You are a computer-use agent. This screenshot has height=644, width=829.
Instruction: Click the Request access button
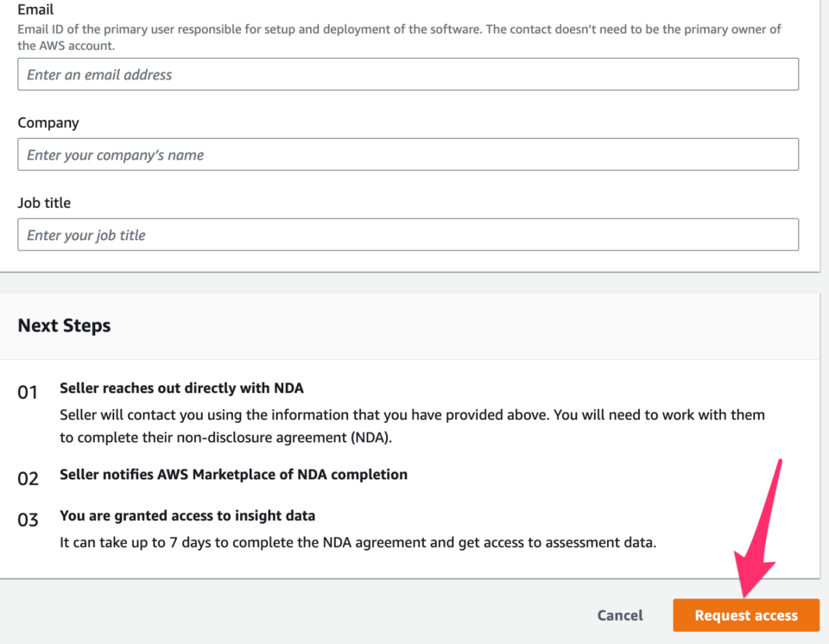(745, 615)
